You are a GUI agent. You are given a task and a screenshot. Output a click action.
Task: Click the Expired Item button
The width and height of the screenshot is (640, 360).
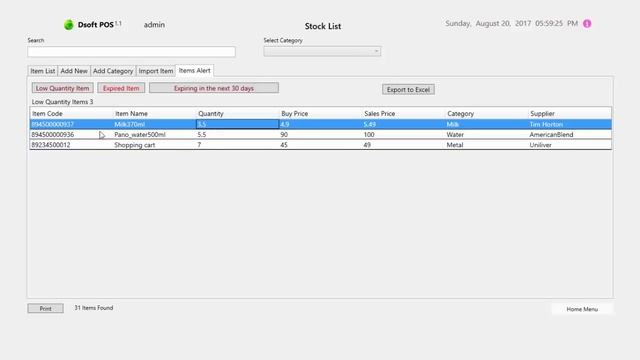(121, 88)
